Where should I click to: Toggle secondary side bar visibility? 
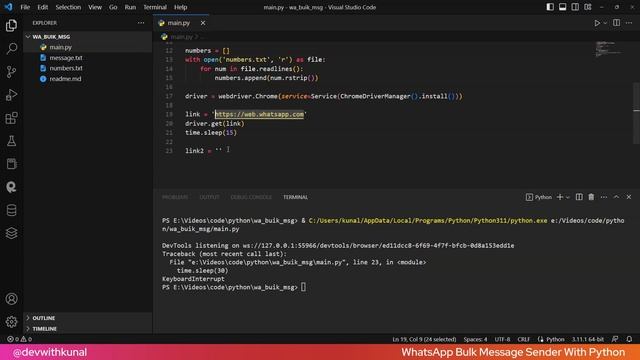click(575, 7)
